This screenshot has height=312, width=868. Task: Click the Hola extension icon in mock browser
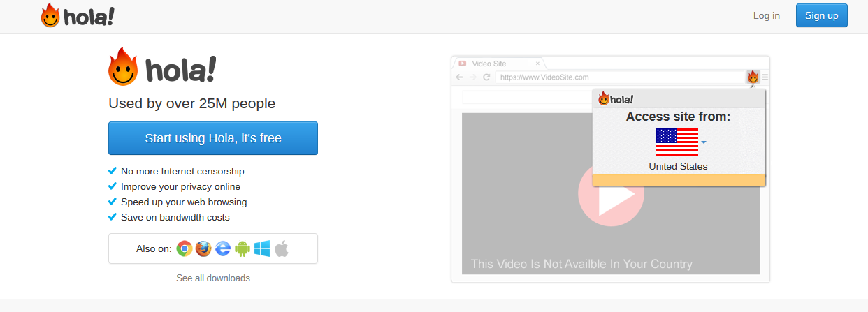tap(753, 77)
